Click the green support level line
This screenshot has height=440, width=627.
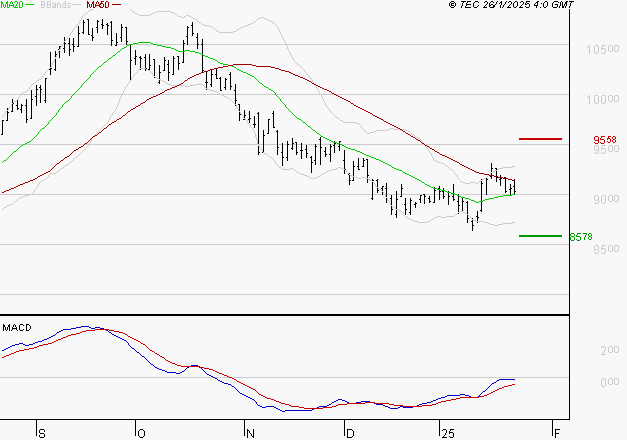pyautogui.click(x=540, y=236)
